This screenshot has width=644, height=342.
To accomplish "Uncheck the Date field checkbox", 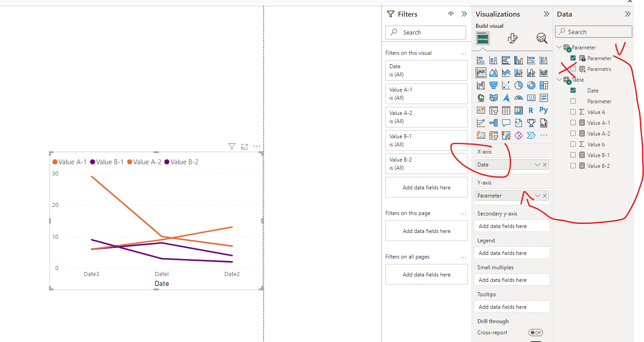I will click(x=573, y=90).
